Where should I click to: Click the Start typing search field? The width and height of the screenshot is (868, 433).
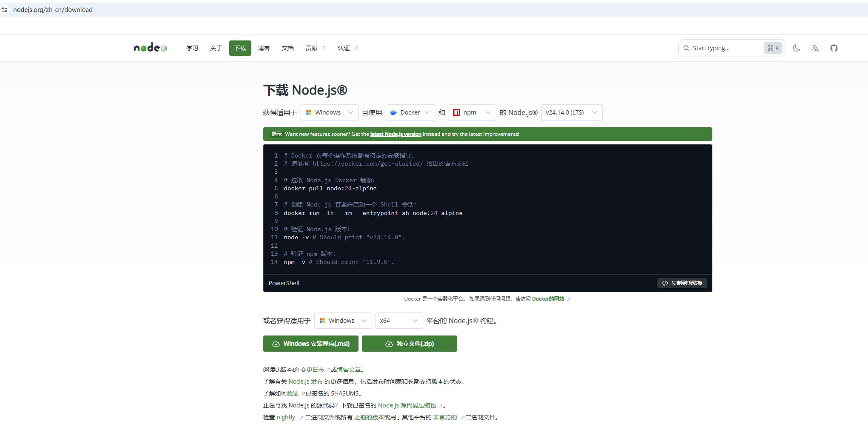(x=731, y=48)
